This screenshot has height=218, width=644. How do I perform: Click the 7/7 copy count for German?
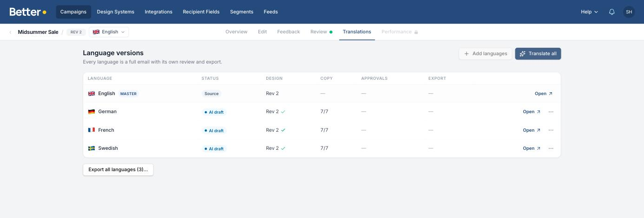[x=324, y=112]
